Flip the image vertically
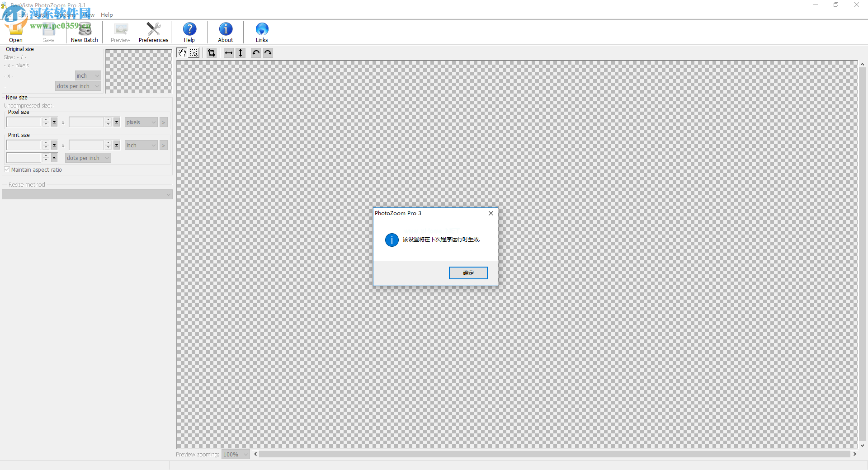Viewport: 868px width, 470px height. tap(241, 53)
